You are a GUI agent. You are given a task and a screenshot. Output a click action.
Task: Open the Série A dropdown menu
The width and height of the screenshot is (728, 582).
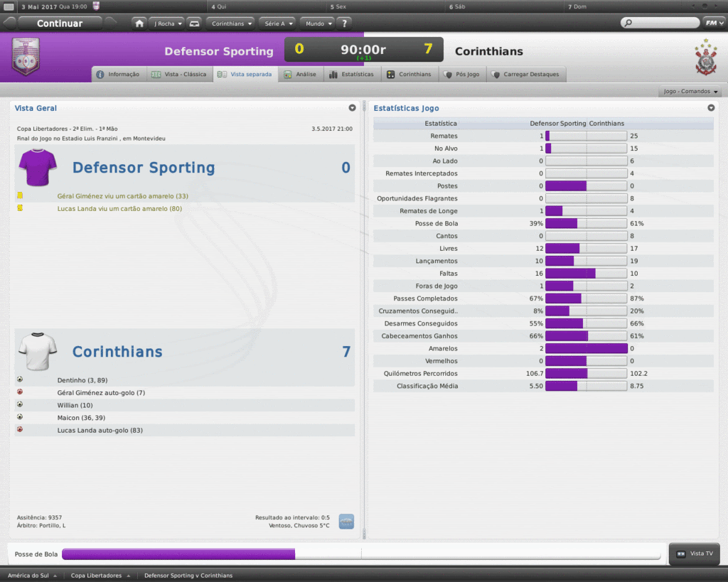point(277,23)
